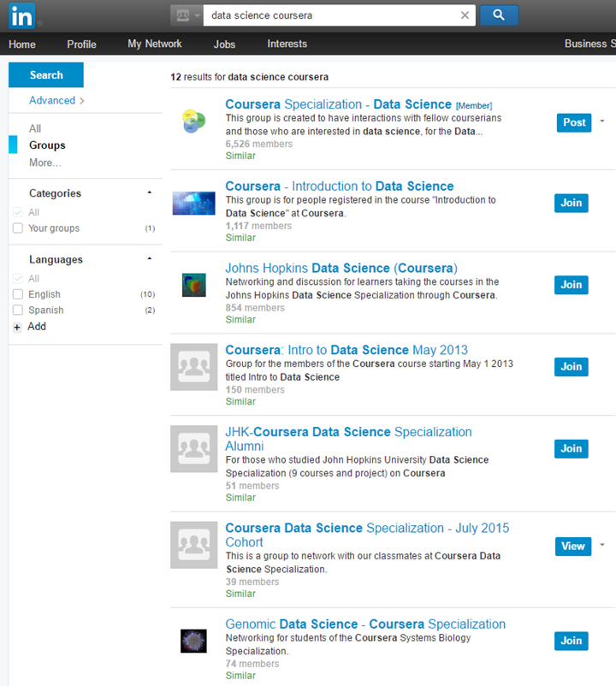Open dropdown arrow next to View button

click(602, 545)
